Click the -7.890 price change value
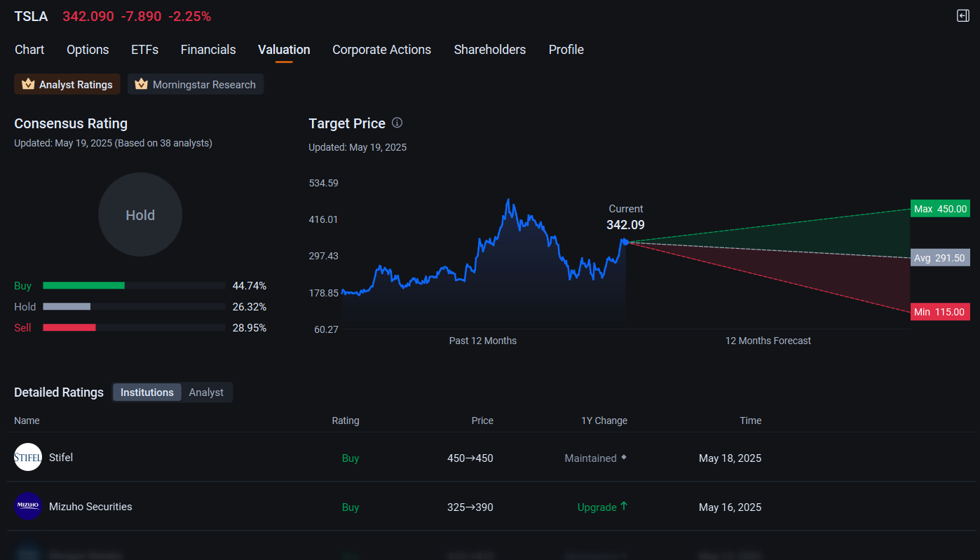Viewport: 980px width, 560px height. pyautogui.click(x=141, y=16)
